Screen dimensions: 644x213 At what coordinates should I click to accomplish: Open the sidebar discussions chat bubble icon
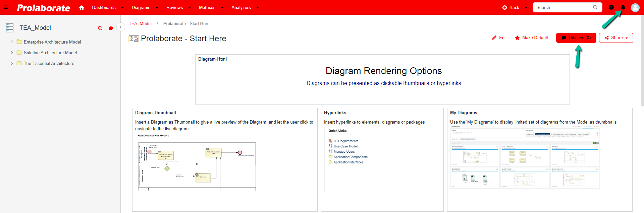pyautogui.click(x=111, y=28)
